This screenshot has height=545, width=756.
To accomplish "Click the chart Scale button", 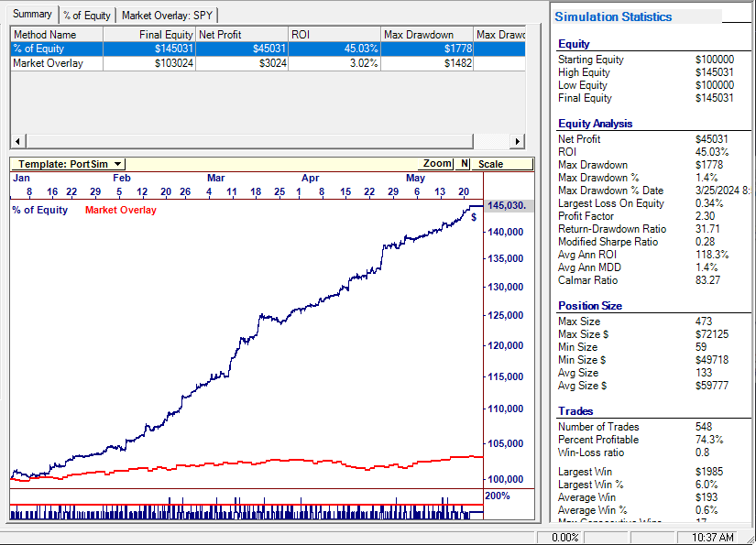I will [x=502, y=164].
